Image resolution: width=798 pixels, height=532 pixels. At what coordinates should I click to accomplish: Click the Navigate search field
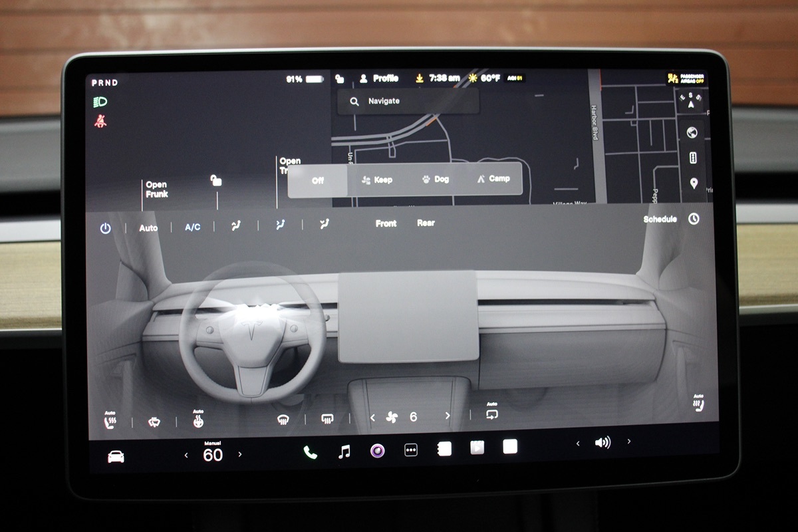pyautogui.click(x=408, y=101)
